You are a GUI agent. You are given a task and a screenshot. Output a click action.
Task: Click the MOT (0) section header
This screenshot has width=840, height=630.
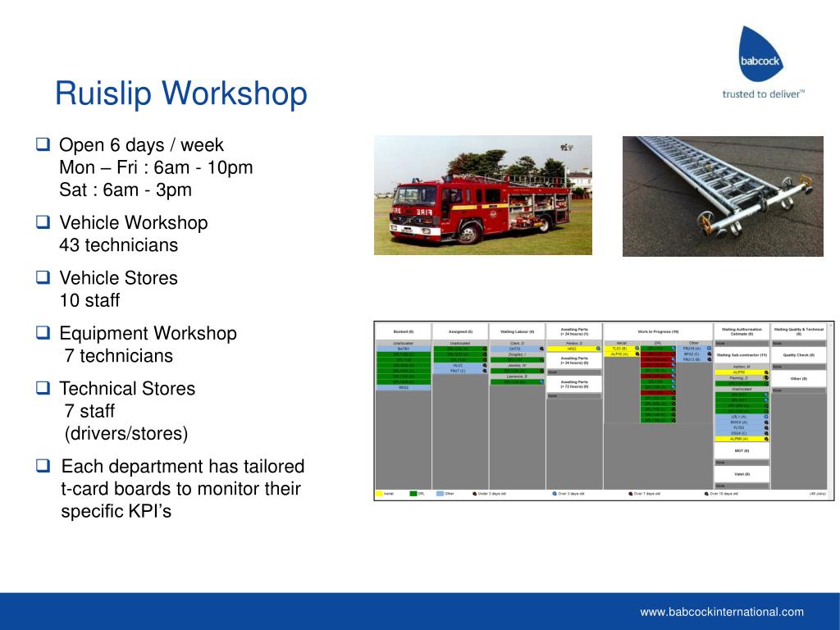[x=742, y=450]
